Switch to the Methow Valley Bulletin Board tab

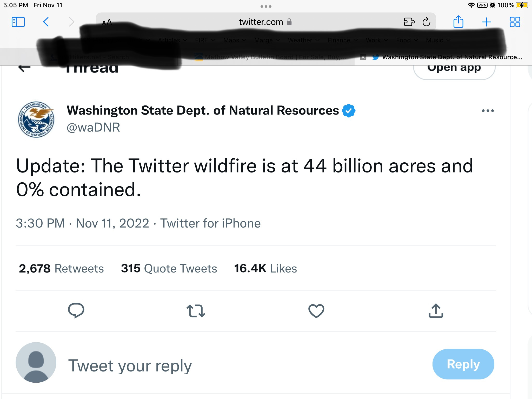tap(270, 57)
